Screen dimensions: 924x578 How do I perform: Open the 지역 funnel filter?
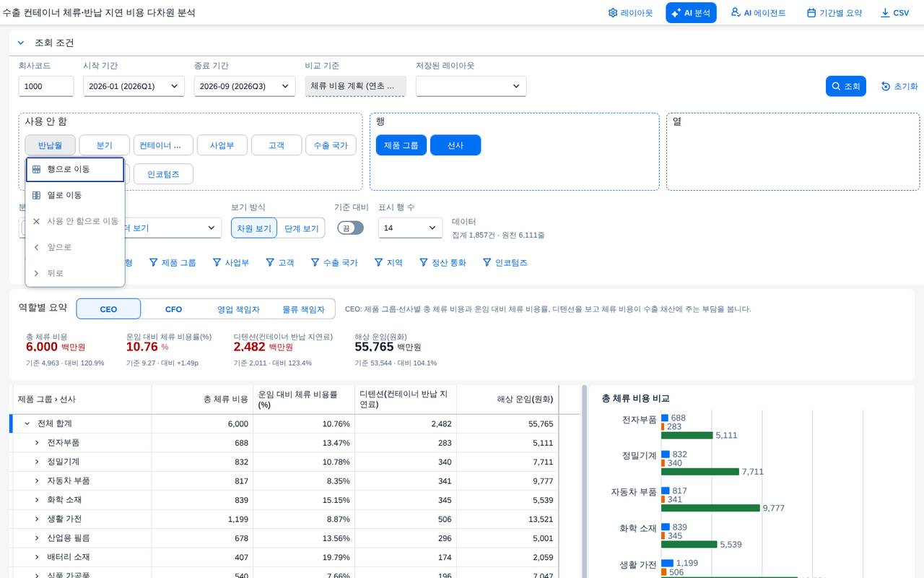(x=388, y=263)
